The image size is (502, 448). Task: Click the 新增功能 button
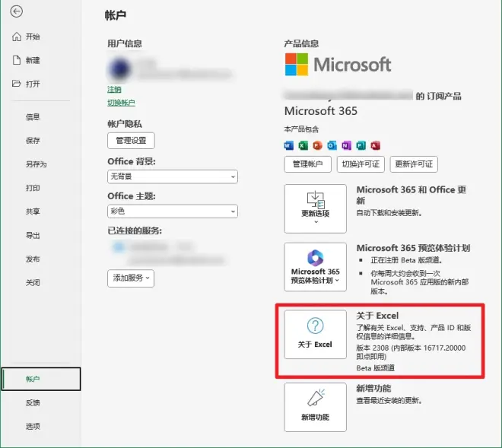pyautogui.click(x=316, y=407)
